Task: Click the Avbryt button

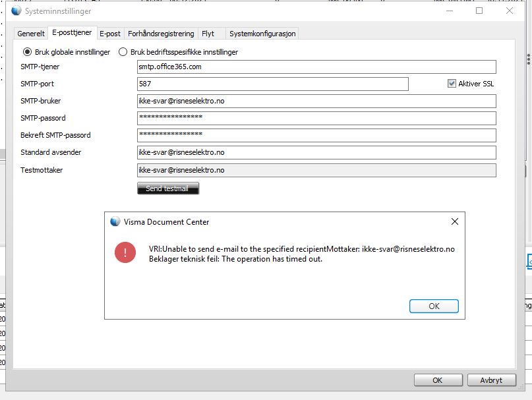Action: click(491, 380)
